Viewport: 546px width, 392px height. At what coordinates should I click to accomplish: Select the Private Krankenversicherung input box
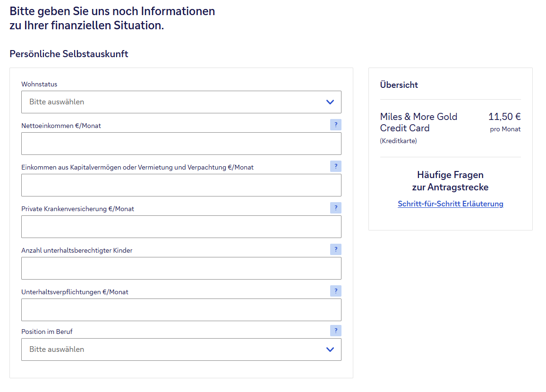pos(181,227)
